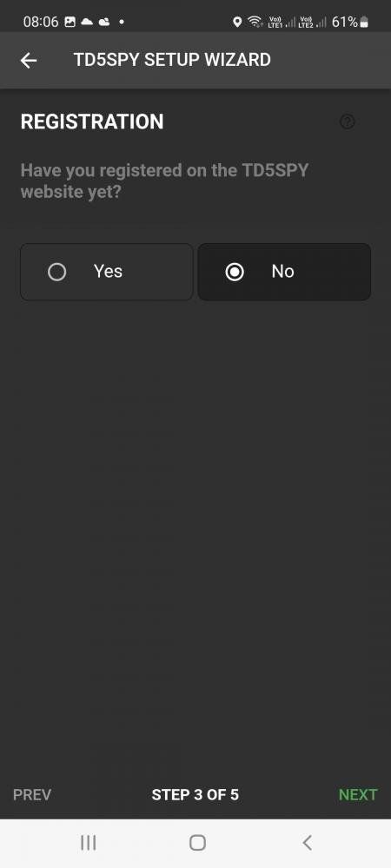Go to the previous step with PREV
The image size is (391, 868).
click(x=32, y=795)
